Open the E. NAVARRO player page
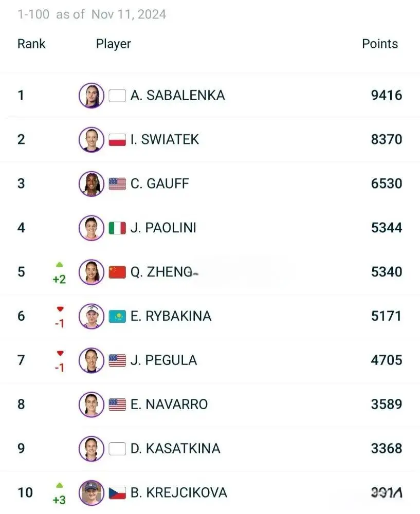Screen dimensions: 420x514 (169, 404)
